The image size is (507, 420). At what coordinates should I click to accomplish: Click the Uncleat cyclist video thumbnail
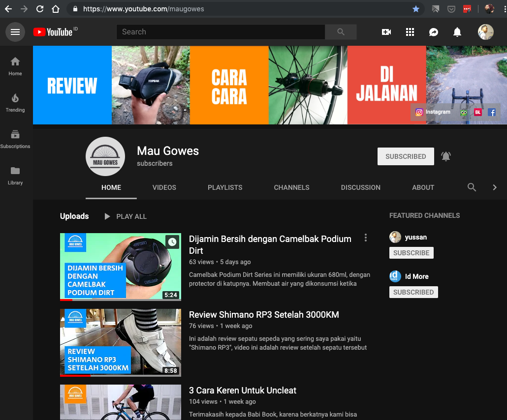(121, 402)
